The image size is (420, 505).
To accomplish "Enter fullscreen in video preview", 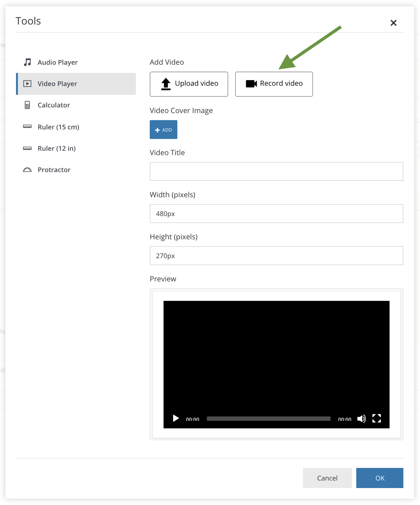I will [x=376, y=419].
